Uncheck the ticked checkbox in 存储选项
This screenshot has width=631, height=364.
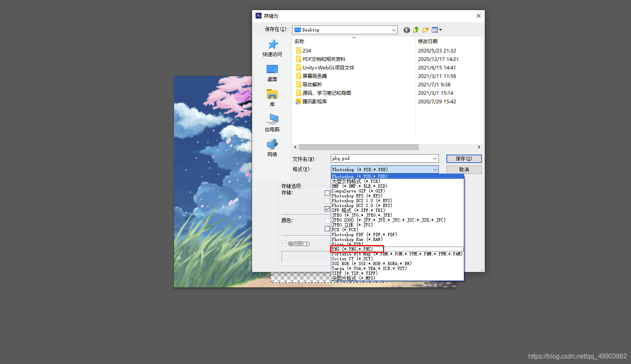point(327,209)
